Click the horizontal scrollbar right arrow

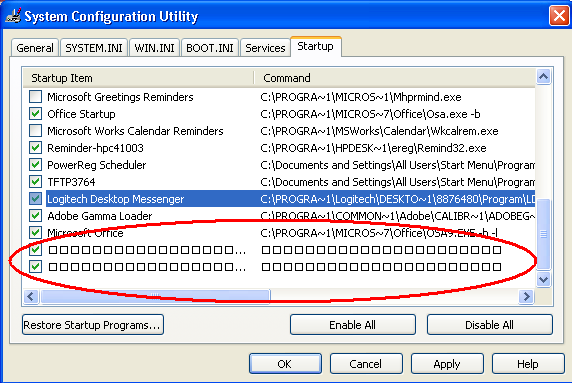click(x=527, y=297)
